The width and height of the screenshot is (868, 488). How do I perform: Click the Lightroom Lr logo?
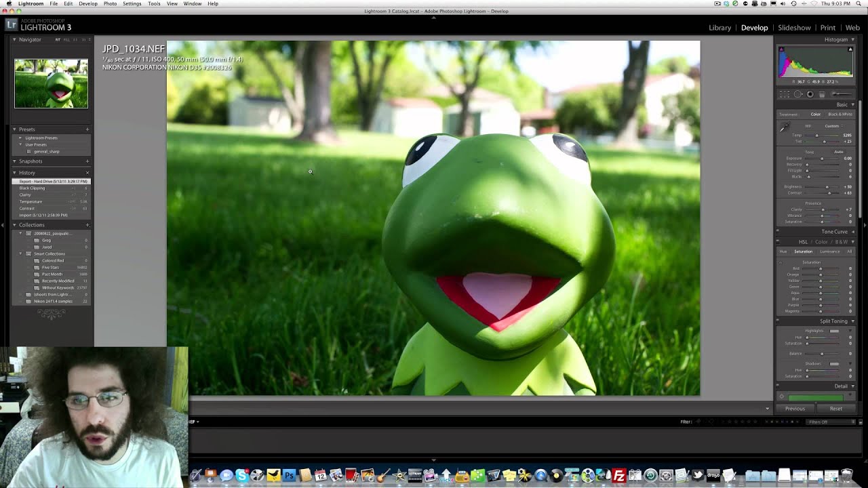(x=11, y=24)
